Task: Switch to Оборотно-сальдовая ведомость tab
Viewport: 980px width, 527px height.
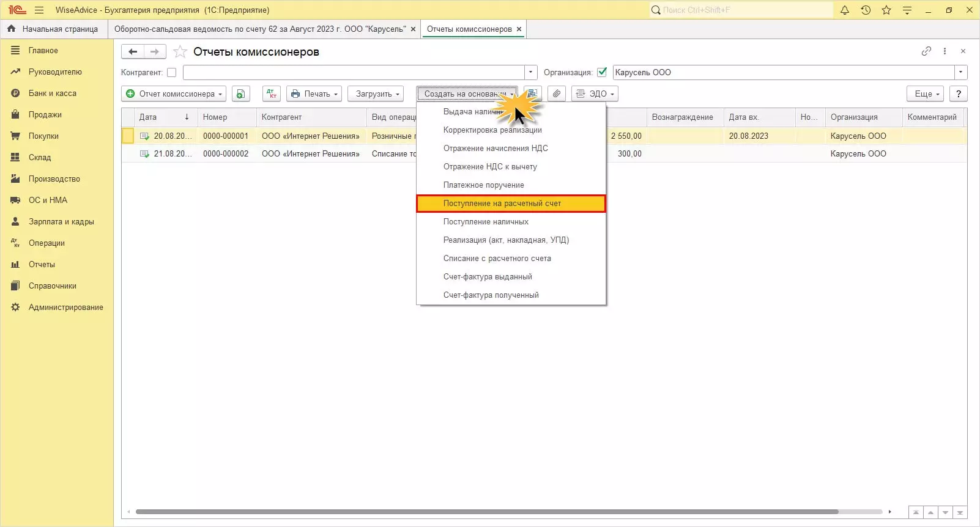Action: click(x=260, y=29)
